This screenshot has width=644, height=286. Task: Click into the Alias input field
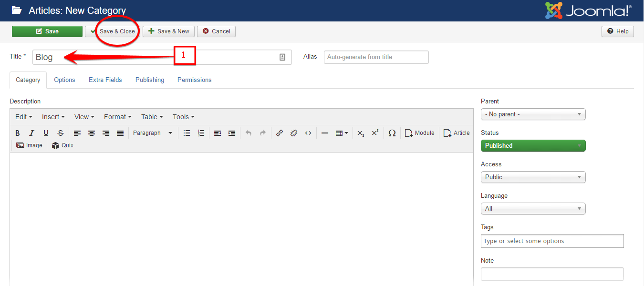pos(376,57)
